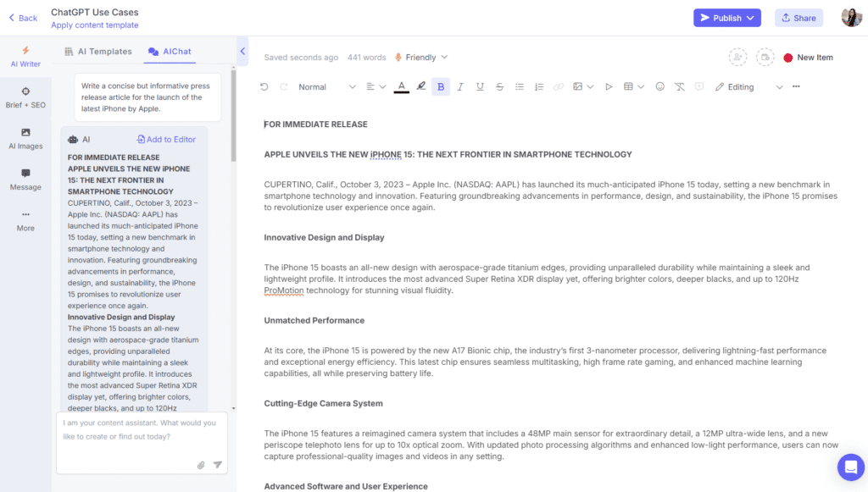Viewport: 868px width, 492px height.
Task: Click the ChatGPT Use Cases title
Action: (95, 12)
